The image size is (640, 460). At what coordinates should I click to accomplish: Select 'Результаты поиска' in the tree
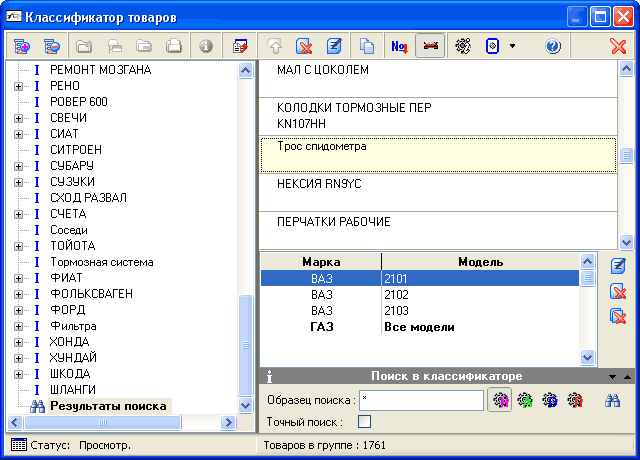coord(108,406)
